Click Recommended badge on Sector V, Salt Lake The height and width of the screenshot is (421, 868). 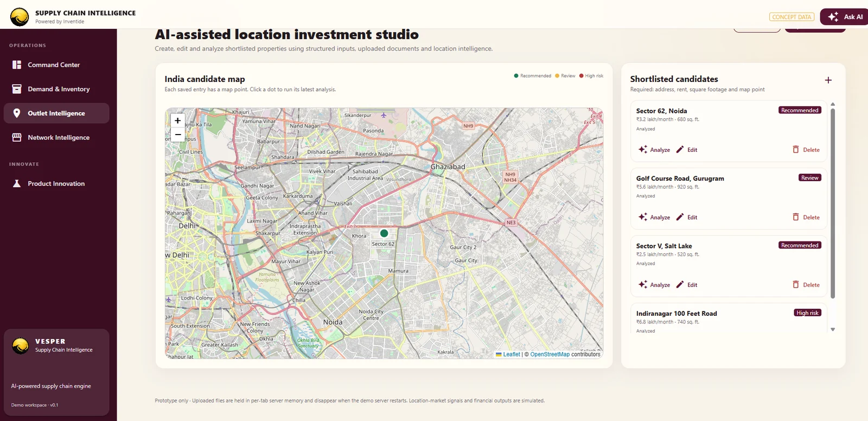click(x=800, y=245)
